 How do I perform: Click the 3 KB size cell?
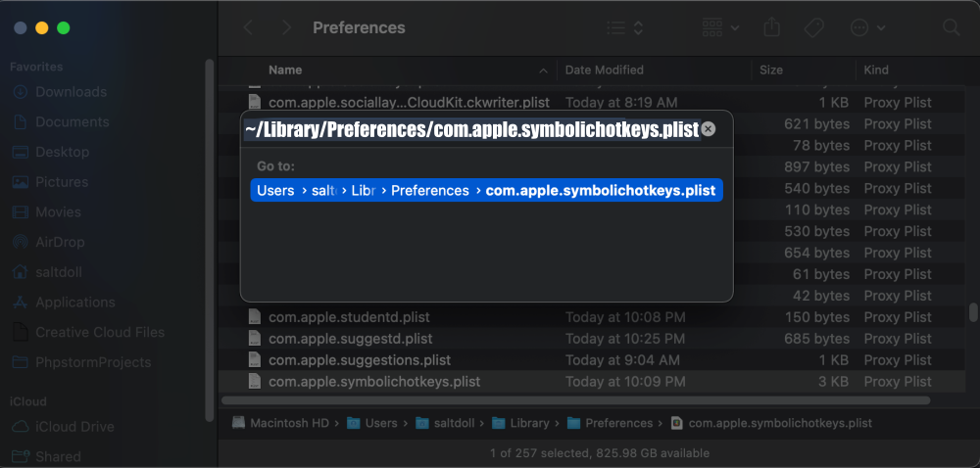tap(833, 382)
